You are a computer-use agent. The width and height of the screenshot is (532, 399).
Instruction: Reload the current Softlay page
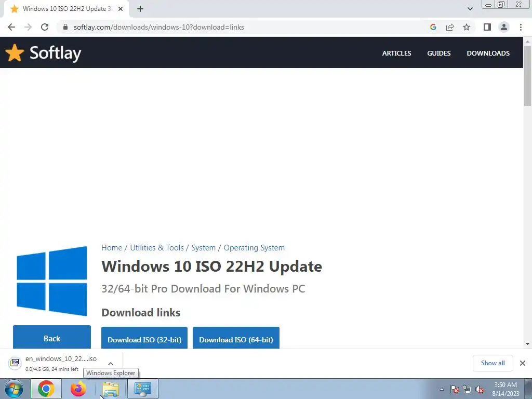tap(45, 27)
